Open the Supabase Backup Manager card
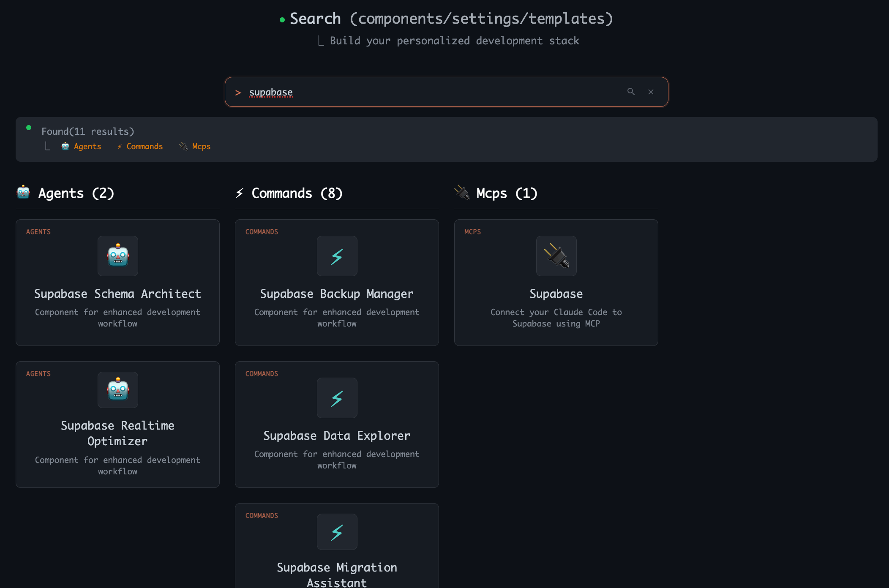Viewport: 889px width, 588px height. tap(337, 283)
